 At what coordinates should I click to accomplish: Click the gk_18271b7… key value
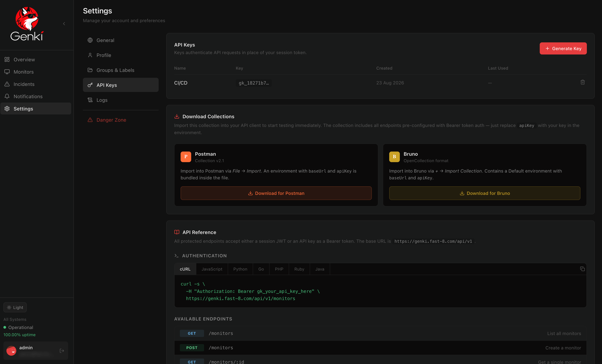pyautogui.click(x=254, y=83)
